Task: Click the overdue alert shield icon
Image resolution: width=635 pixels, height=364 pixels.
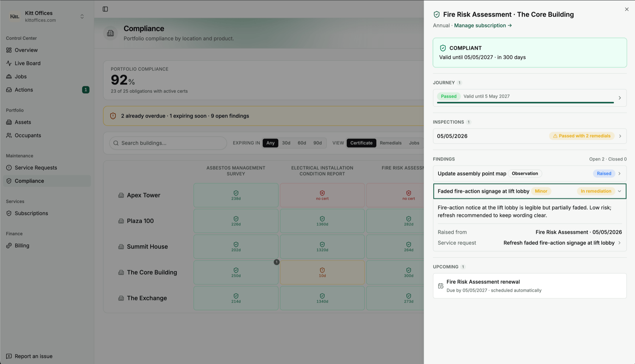Action: [x=113, y=116]
